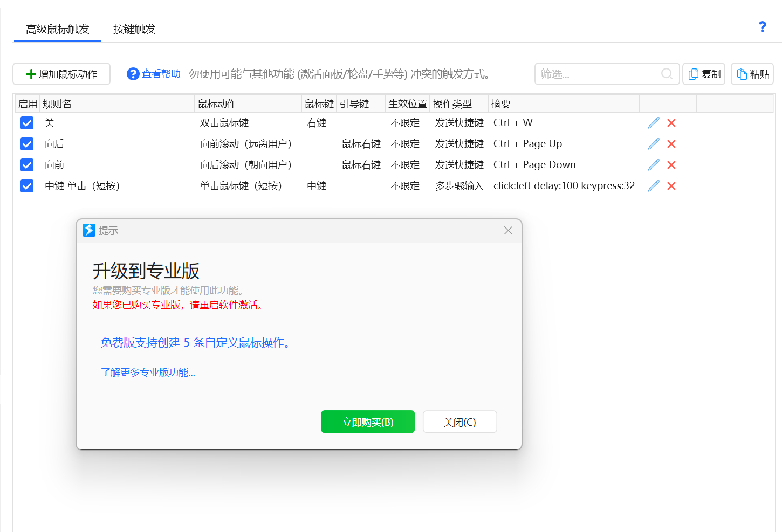
Task: Click the magnifier icon in filter box
Action: tap(667, 74)
